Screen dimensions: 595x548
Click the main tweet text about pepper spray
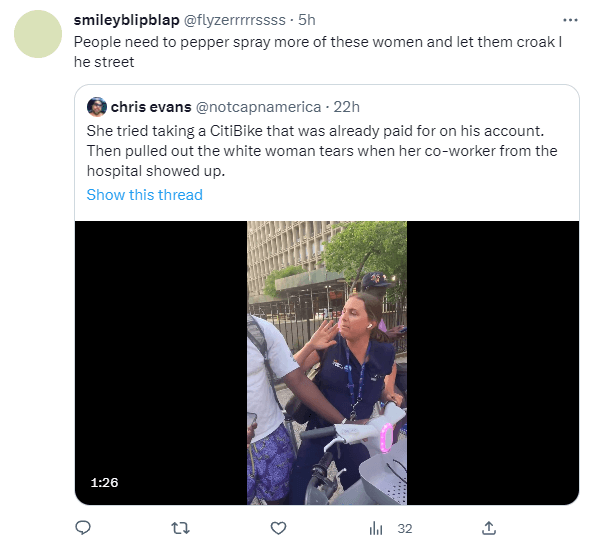pyautogui.click(x=318, y=52)
